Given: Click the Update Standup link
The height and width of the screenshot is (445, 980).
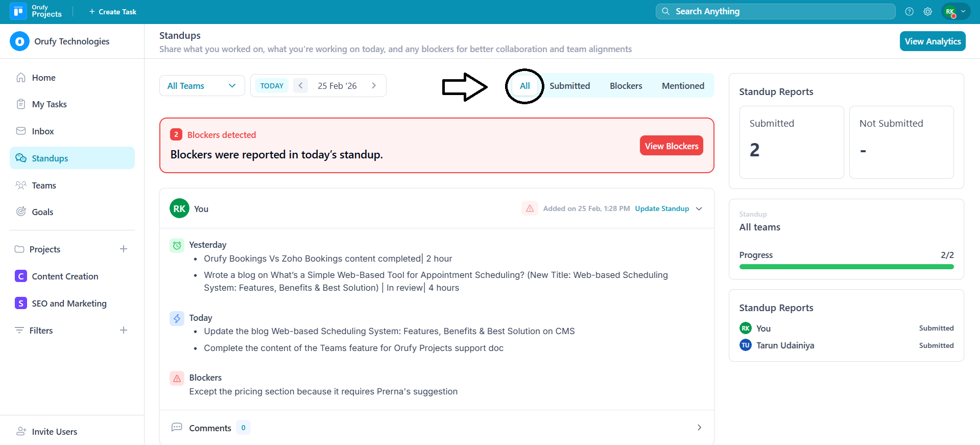Looking at the screenshot, I should tap(662, 208).
